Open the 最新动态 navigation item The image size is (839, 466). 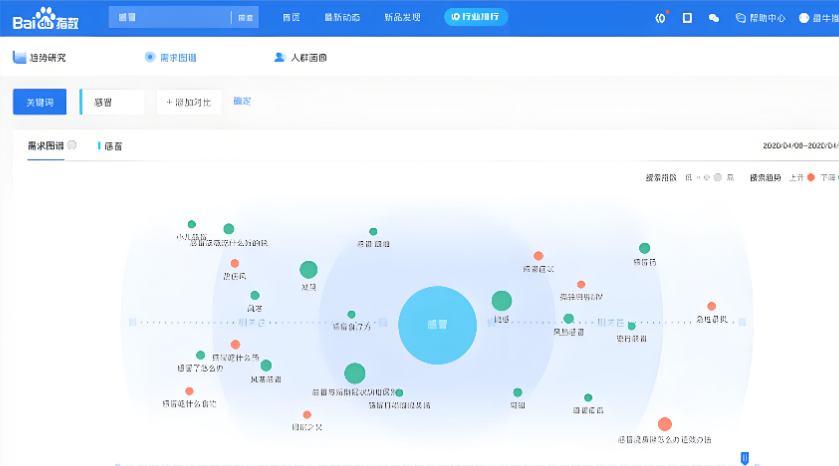click(342, 17)
